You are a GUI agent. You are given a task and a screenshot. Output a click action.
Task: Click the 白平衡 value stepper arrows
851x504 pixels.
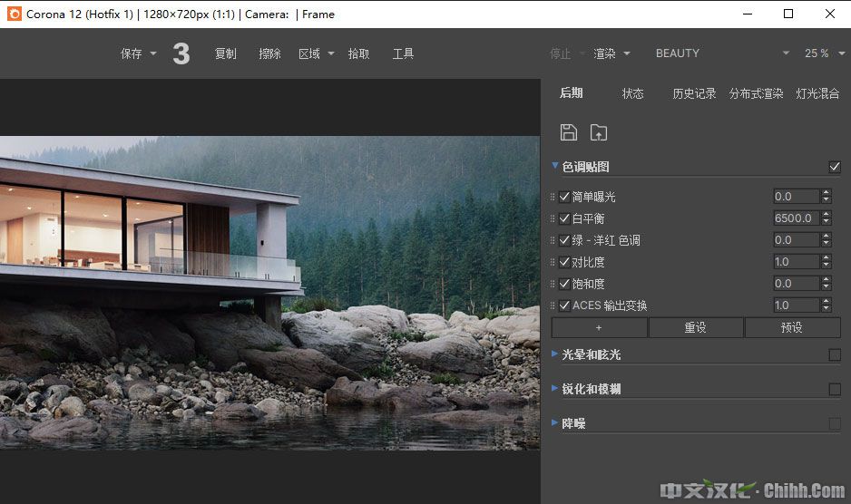[826, 218]
